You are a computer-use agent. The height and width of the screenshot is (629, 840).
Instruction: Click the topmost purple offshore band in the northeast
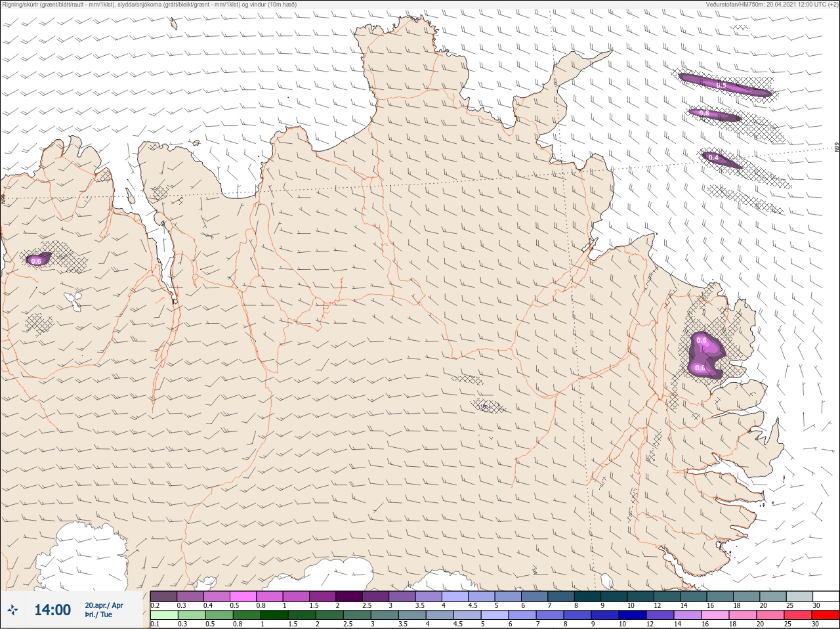coord(725,85)
